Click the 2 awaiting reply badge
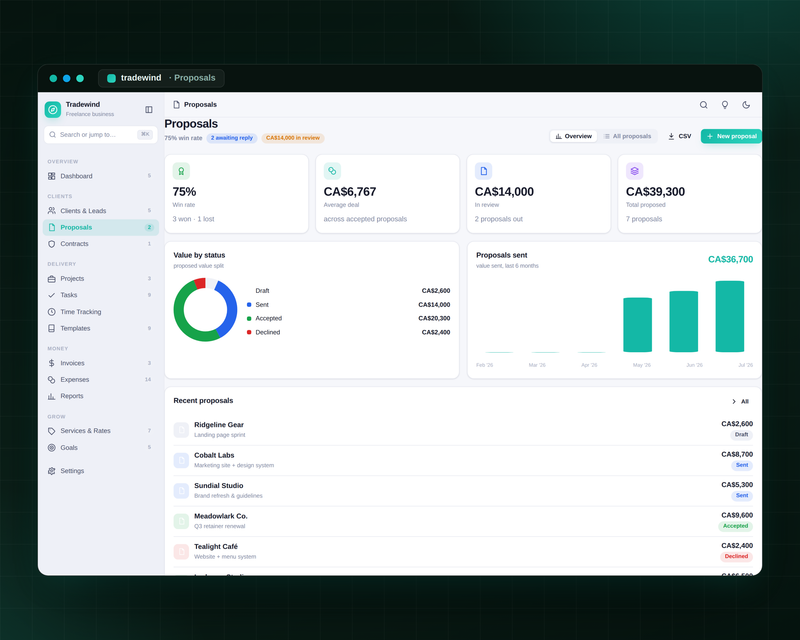The height and width of the screenshot is (640, 800). (232, 138)
